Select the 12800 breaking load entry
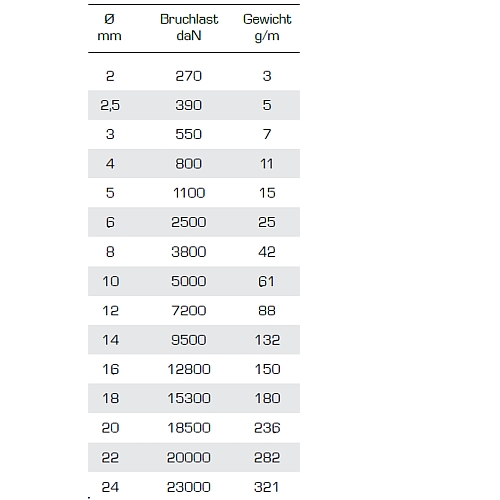Image resolution: width=500 pixels, height=500 pixels. coord(189,369)
